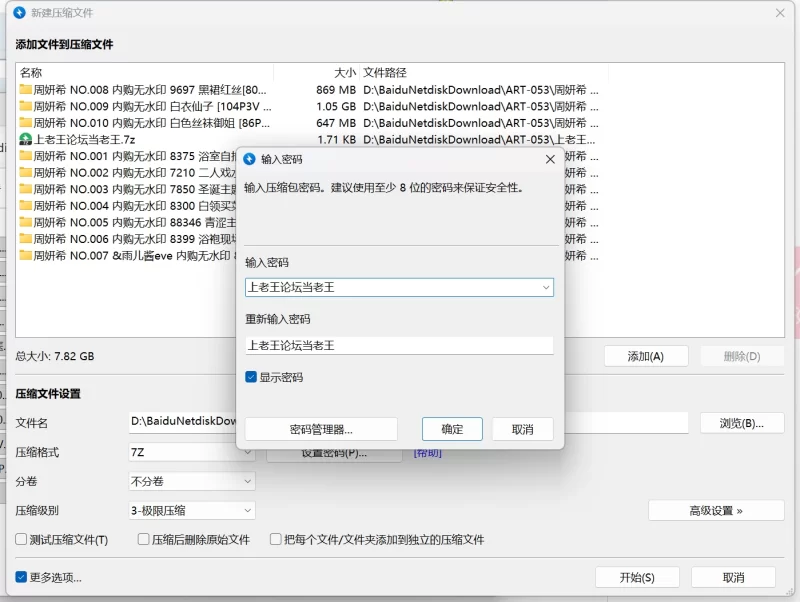Click the 新建压缩文件 window title icon

pos(18,13)
